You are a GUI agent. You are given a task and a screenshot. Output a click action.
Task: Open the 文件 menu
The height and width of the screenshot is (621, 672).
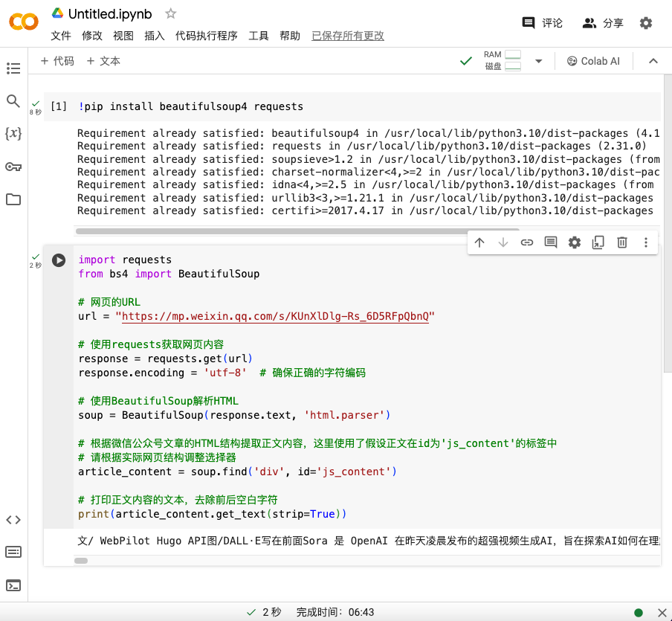60,35
